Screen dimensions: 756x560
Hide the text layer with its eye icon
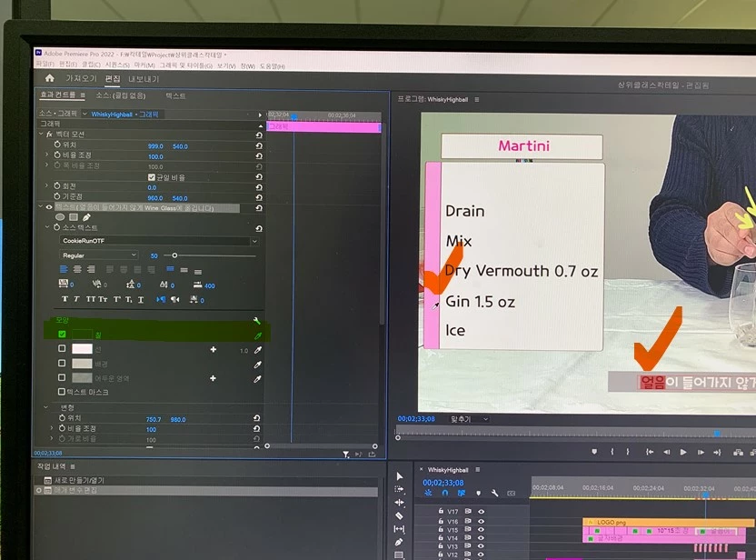[x=49, y=207]
